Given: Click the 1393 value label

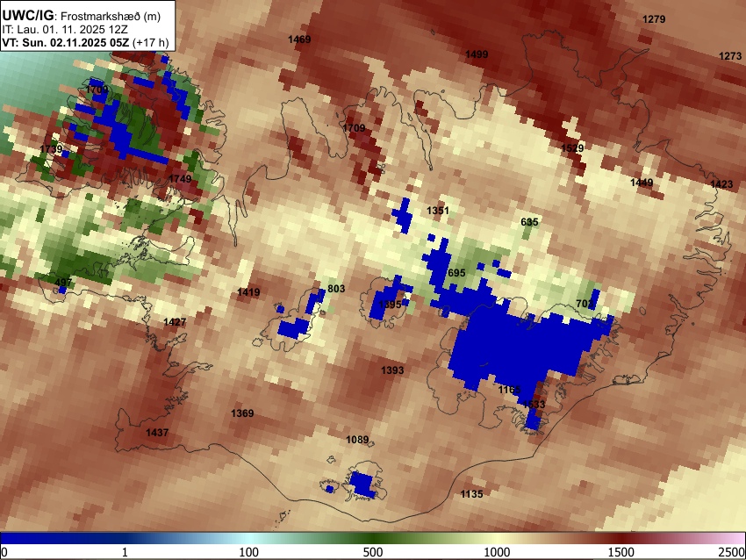Looking at the screenshot, I should 392,370.
